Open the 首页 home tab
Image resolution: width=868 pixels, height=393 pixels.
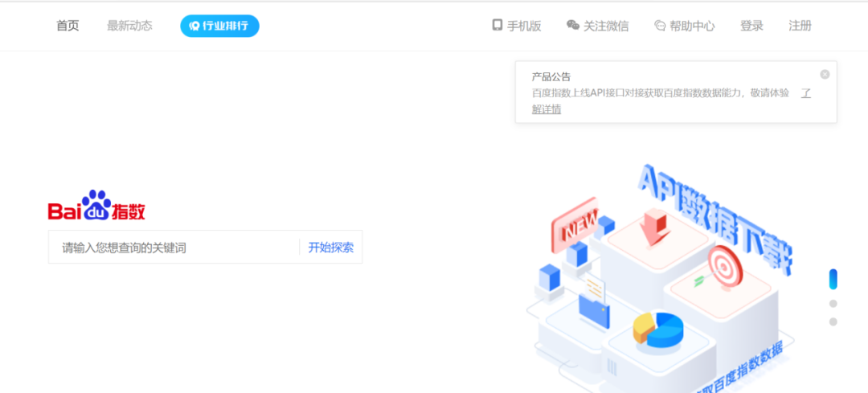click(68, 26)
